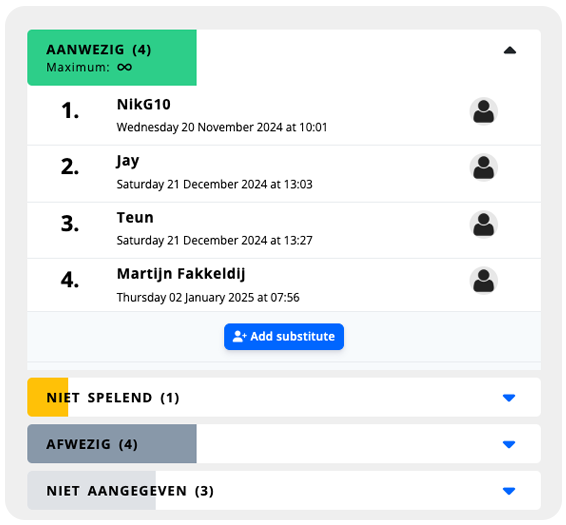This screenshot has width=566, height=525.
Task: Select the Jay player name
Action: click(128, 161)
